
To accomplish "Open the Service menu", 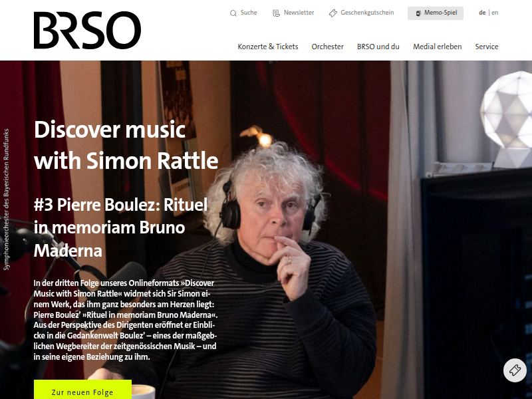I will [x=487, y=47].
